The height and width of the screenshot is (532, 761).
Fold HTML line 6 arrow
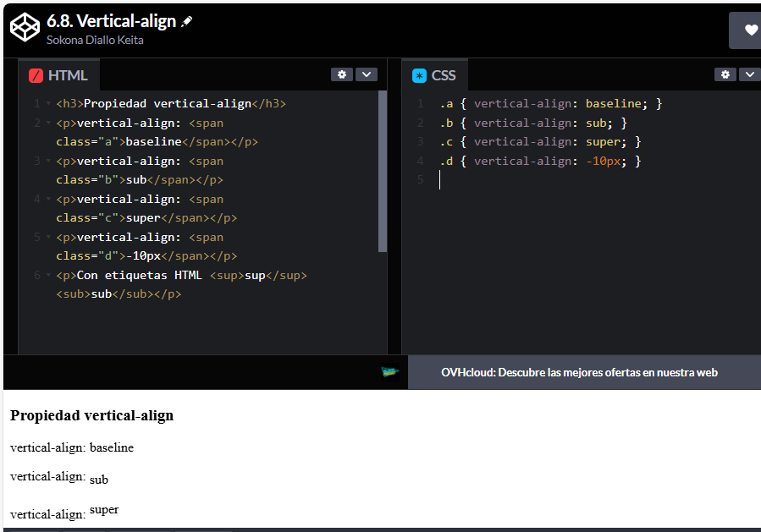[48, 275]
